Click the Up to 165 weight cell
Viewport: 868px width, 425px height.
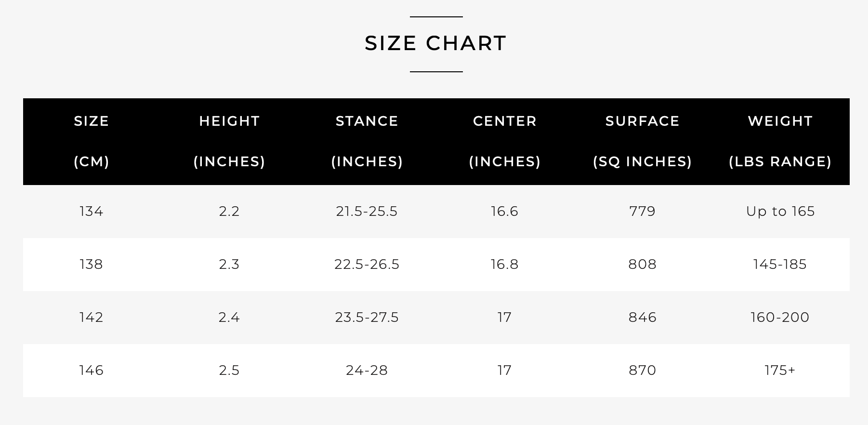(780, 212)
